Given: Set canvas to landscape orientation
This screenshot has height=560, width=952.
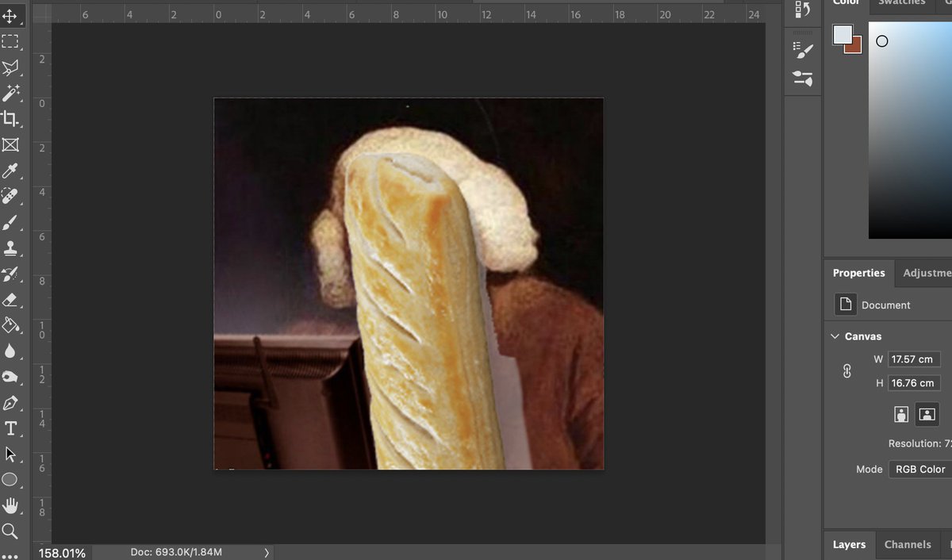Looking at the screenshot, I should point(926,413).
